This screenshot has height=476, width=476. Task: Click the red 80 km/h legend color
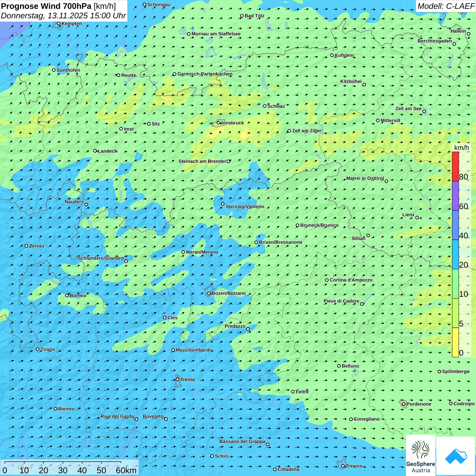coord(455,166)
